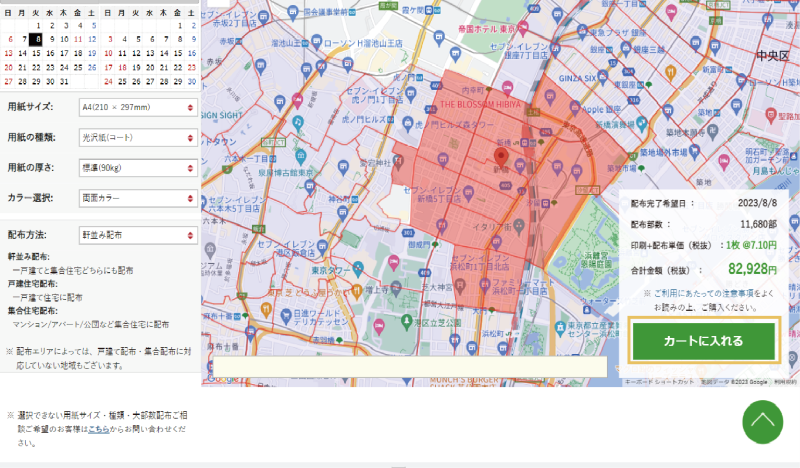This screenshot has width=800, height=468.
Task: Click the 港区立芝公園 park marker
Action: [406, 322]
